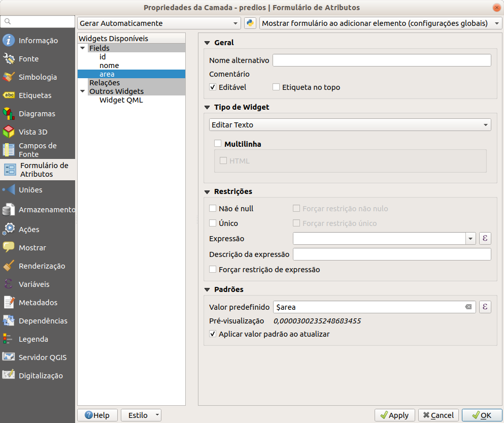The image size is (504, 423).
Task: Enable the Multilinha option
Action: 218,144
